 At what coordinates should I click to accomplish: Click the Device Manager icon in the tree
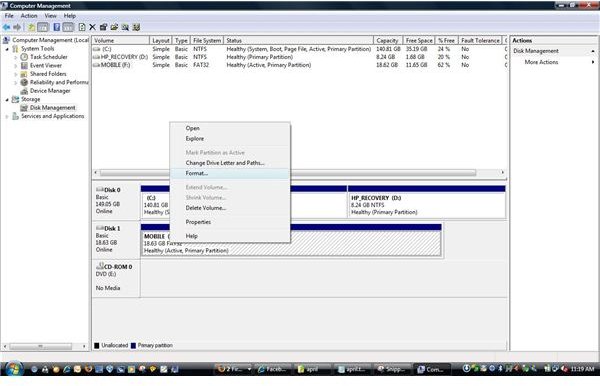click(x=24, y=91)
